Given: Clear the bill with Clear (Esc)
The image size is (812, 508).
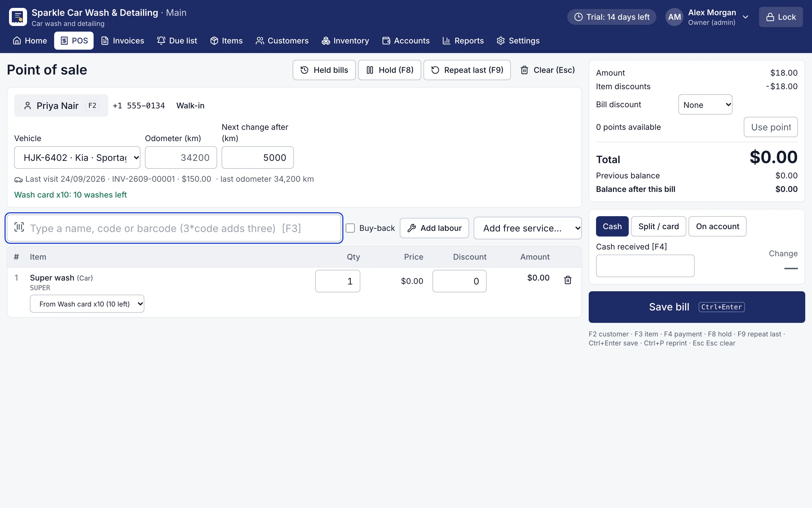Looking at the screenshot, I should point(547,70).
